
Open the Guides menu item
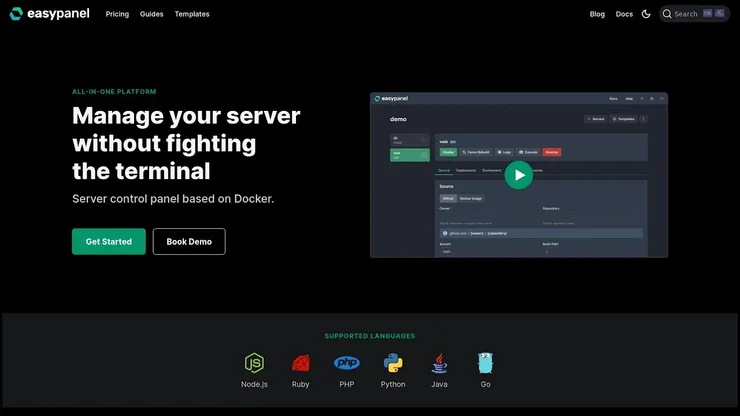151,14
